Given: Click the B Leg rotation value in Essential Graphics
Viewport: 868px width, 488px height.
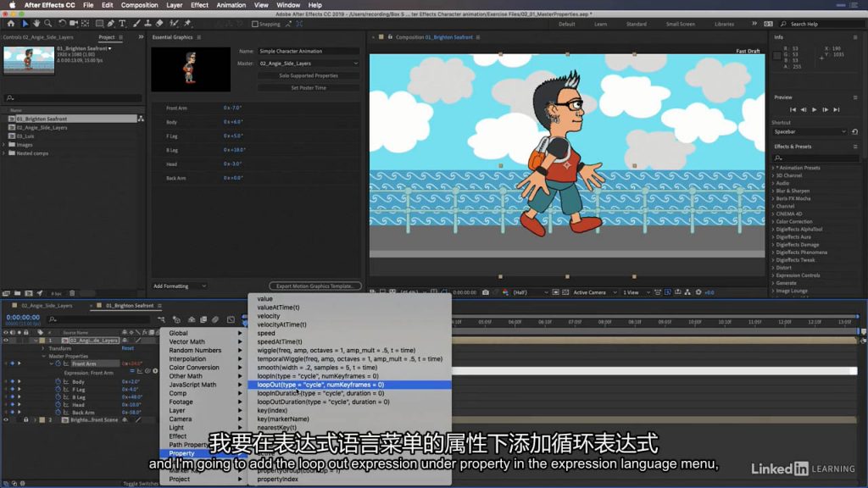Looking at the screenshot, I should pyautogui.click(x=234, y=150).
